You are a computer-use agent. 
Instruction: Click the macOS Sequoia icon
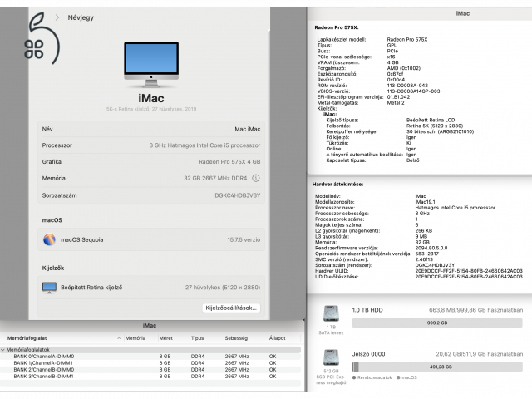click(50, 239)
